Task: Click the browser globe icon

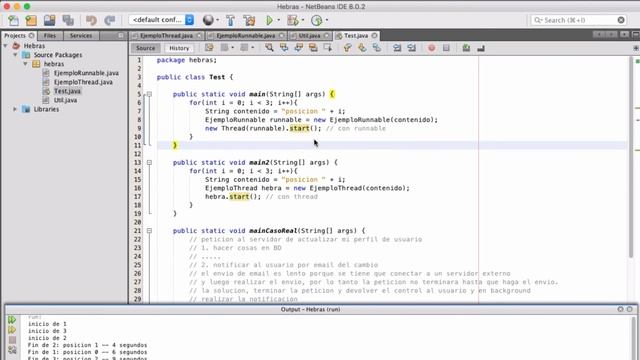Action: click(x=208, y=20)
